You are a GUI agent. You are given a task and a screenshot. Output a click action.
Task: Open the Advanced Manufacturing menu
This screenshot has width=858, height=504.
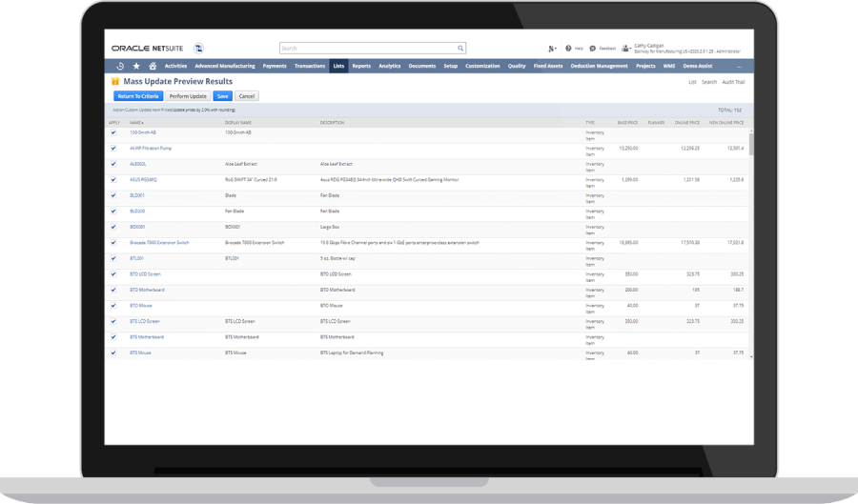coord(225,66)
